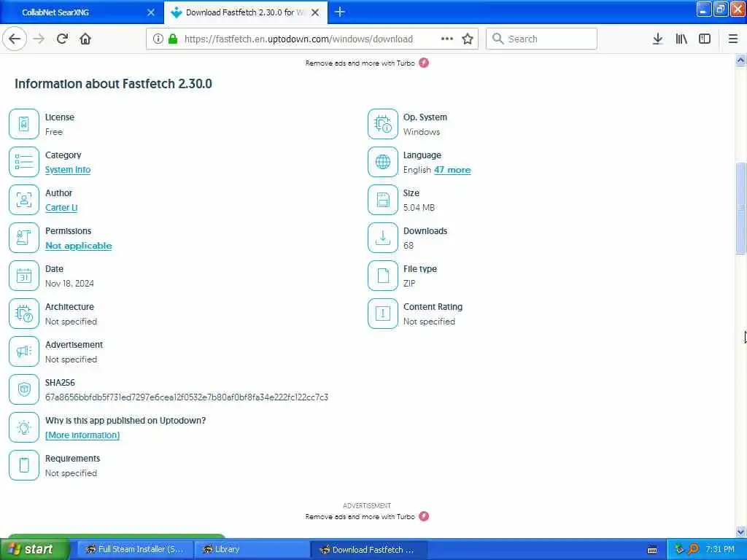Click the Permissions icon

click(x=24, y=238)
